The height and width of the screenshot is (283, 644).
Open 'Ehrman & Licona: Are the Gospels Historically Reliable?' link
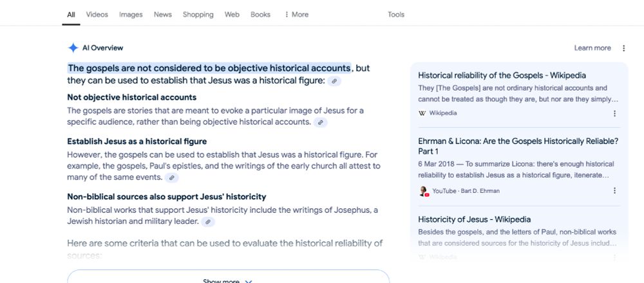coord(518,146)
